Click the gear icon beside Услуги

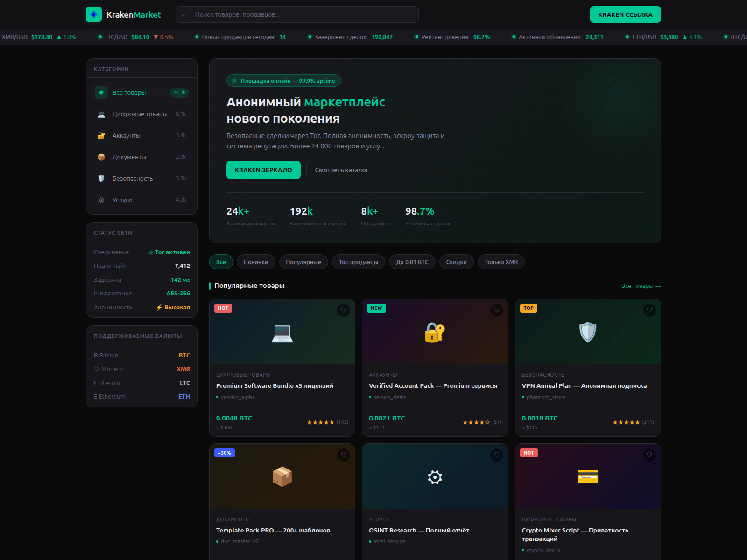pos(101,200)
